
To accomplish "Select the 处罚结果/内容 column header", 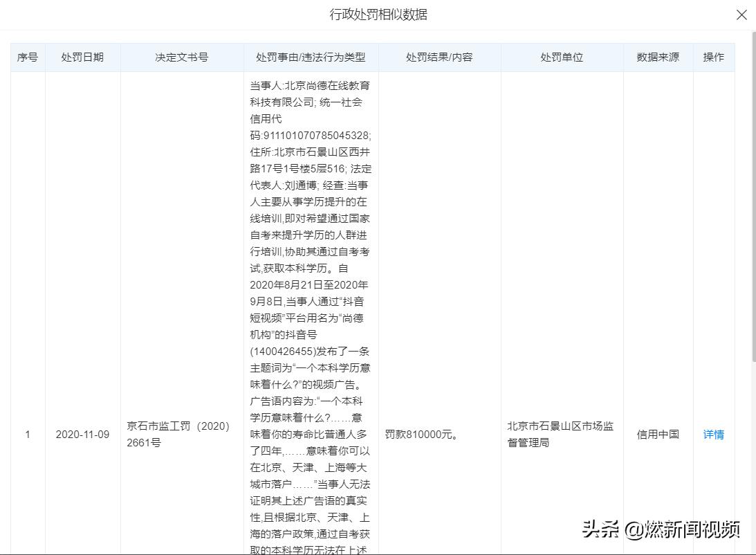I will coord(439,57).
